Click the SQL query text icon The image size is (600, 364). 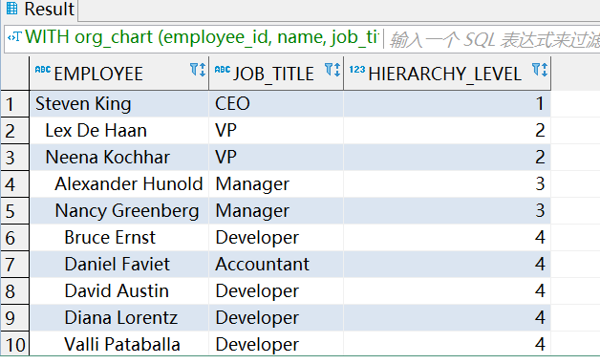pyautogui.click(x=14, y=37)
